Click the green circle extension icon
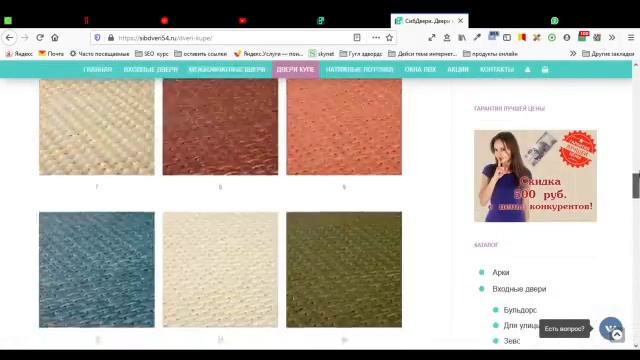640x360 pixels. click(552, 38)
